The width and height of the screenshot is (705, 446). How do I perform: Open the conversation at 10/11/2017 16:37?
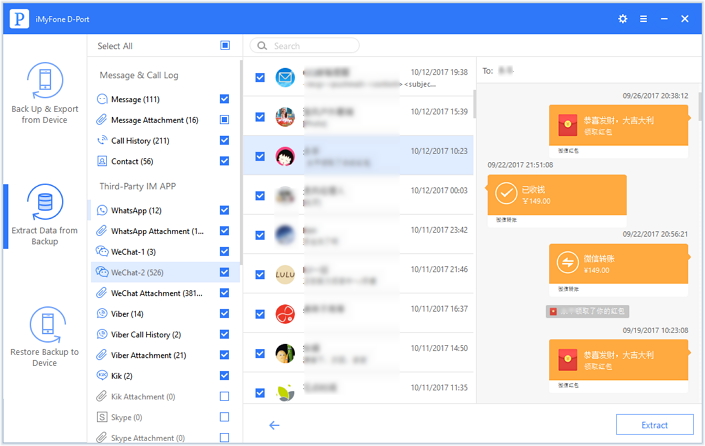click(x=358, y=313)
